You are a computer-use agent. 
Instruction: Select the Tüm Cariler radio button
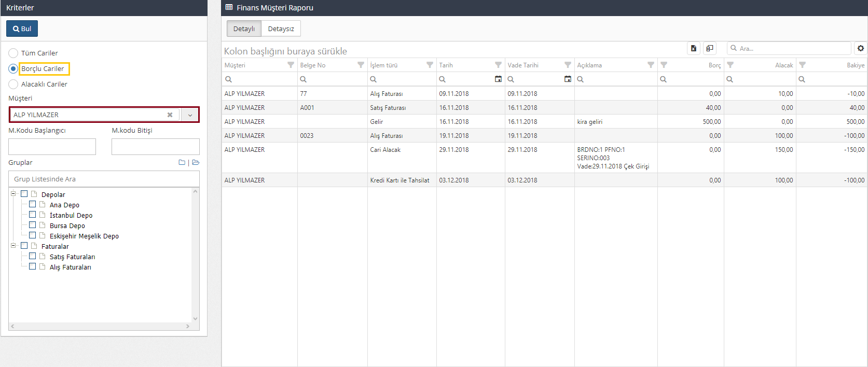(x=13, y=53)
